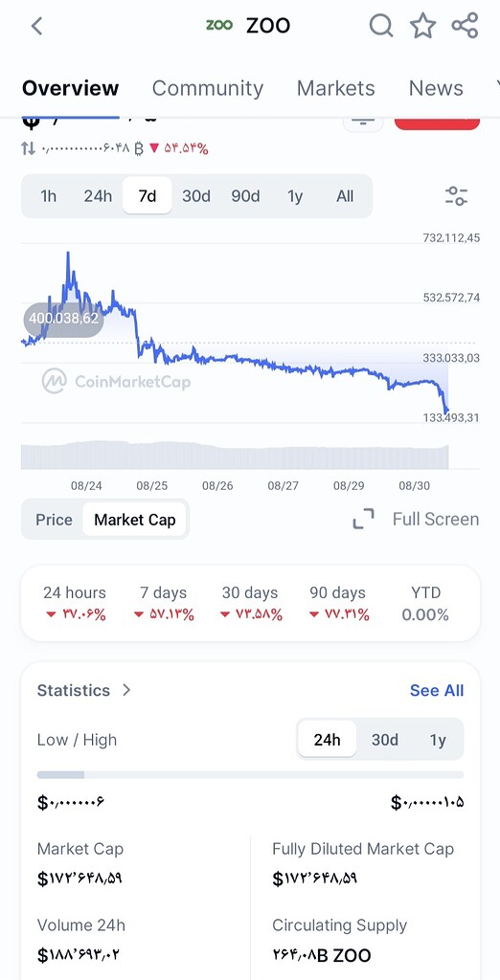Open chart settings sliders icon
Screen dimensions: 500x980
tap(456, 196)
